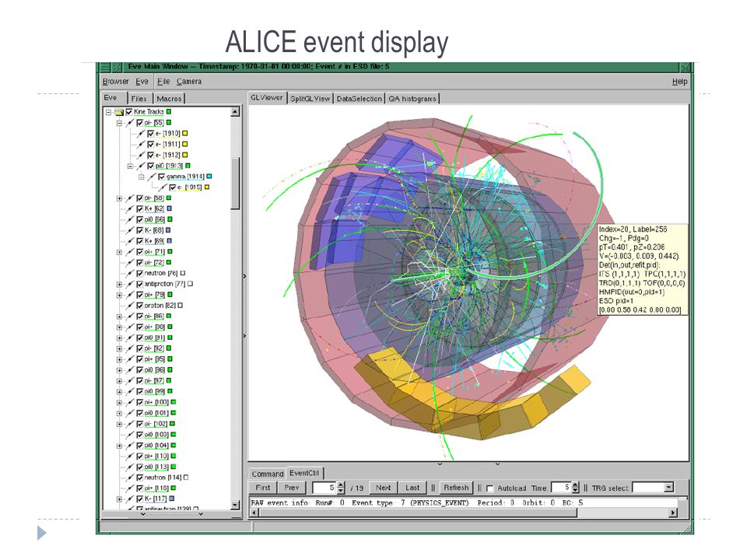This screenshot has height=560, width=747.
Task: Click the Autoload Time stepper arrows
Action: [575, 488]
